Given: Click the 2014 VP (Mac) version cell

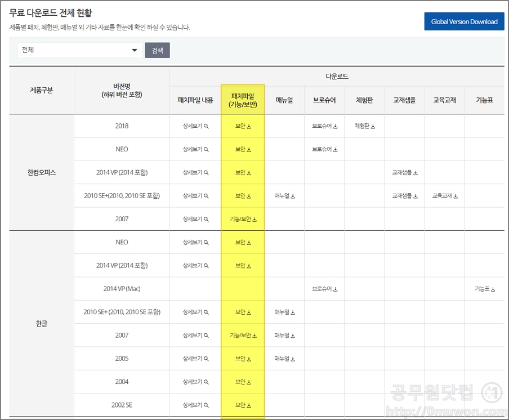Looking at the screenshot, I should click(x=122, y=289).
